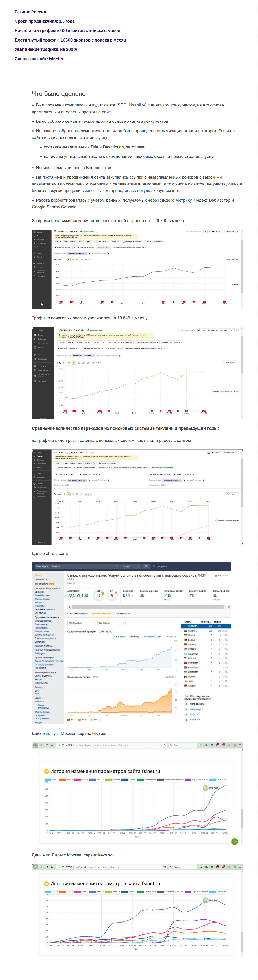This screenshot has height=980, width=258.
Task: Toggle the Всего checkbox beside grey visits chart
Action: click(232, 285)
